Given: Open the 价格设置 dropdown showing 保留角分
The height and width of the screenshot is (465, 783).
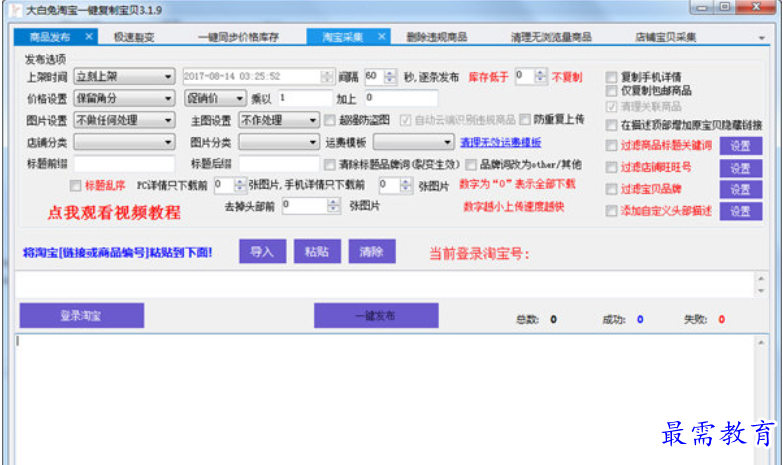Looking at the screenshot, I should tap(124, 98).
